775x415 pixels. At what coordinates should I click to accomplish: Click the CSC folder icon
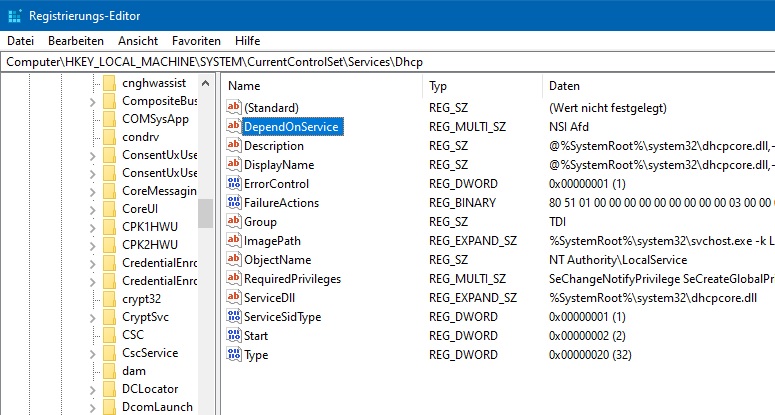coord(109,335)
